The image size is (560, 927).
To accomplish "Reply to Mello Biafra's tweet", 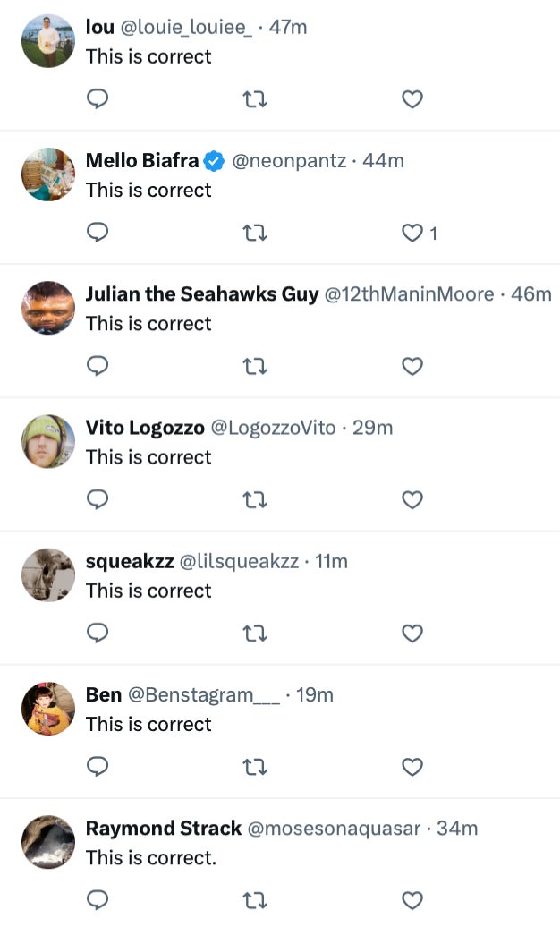I will 98,234.
